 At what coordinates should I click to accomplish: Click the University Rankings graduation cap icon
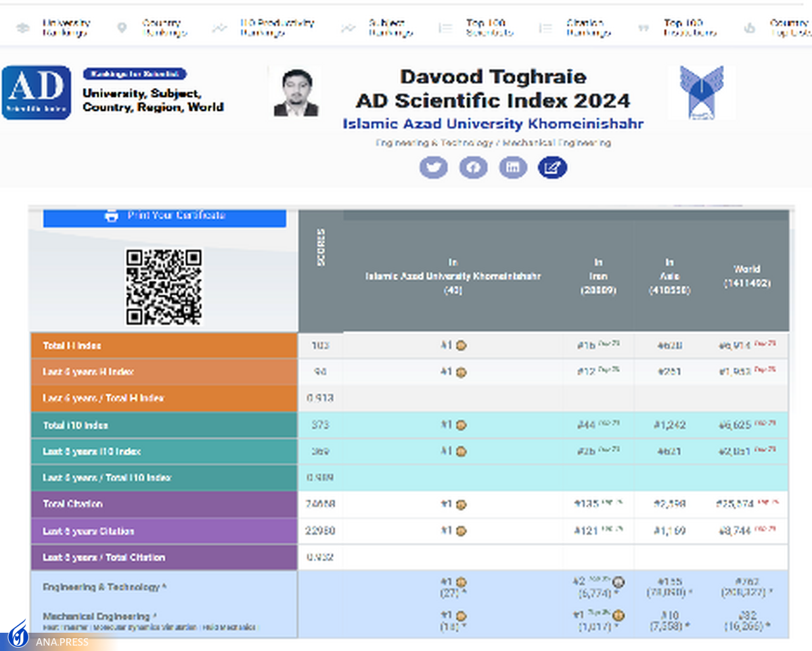[x=23, y=28]
